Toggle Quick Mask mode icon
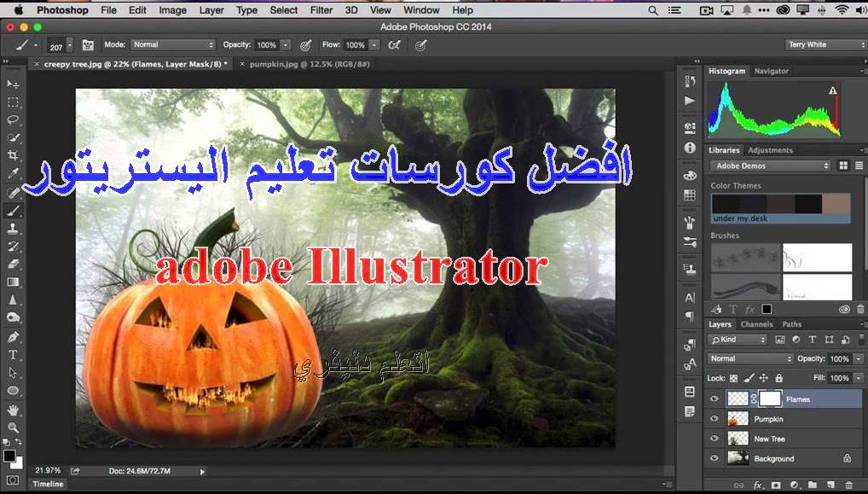Image resolution: width=868 pixels, height=494 pixels. (x=13, y=480)
